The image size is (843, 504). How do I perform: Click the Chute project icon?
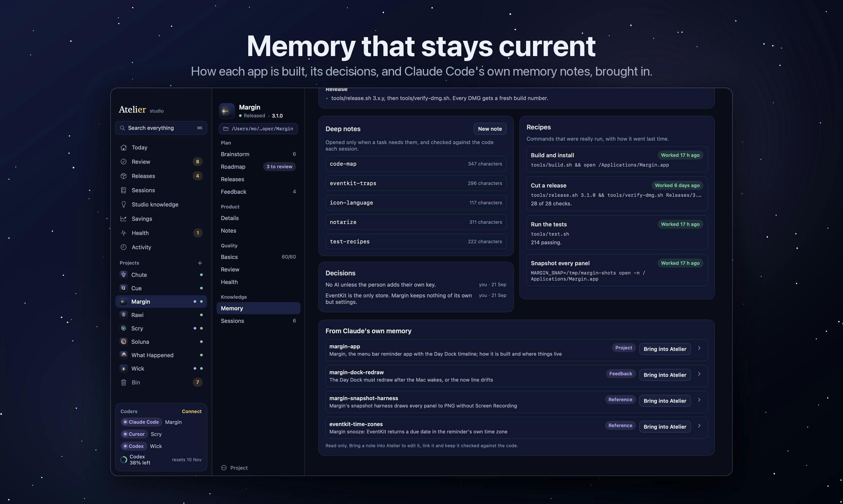[124, 275]
